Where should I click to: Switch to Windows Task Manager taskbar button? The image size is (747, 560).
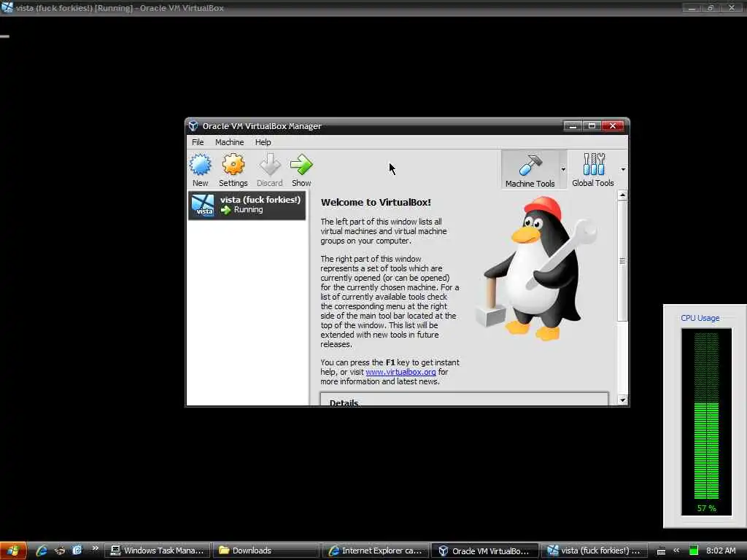click(156, 551)
